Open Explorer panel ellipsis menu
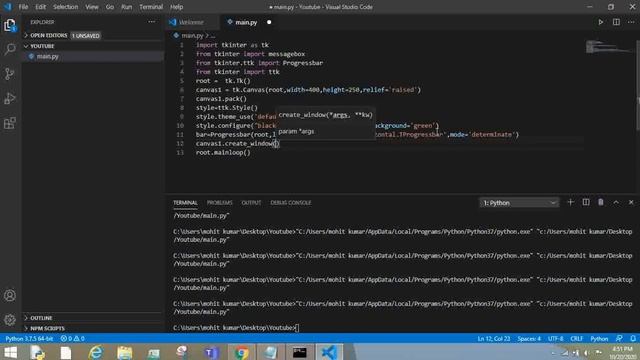640x360 pixels. pyautogui.click(x=152, y=22)
